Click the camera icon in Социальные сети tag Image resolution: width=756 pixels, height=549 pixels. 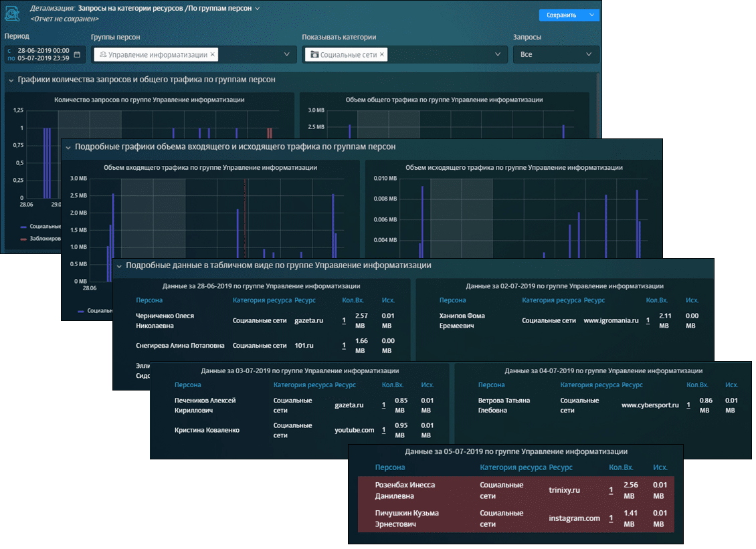pos(314,55)
